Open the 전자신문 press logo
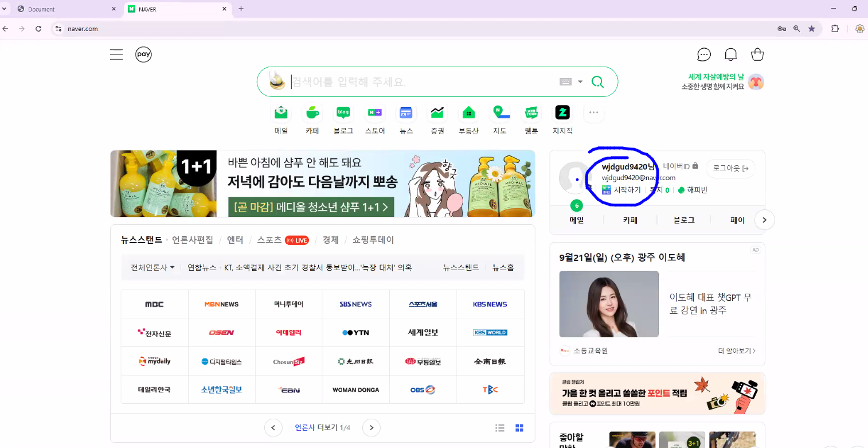 point(154,333)
